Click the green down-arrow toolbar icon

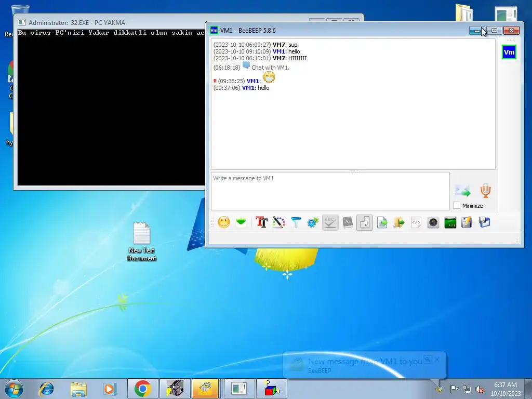[241, 222]
